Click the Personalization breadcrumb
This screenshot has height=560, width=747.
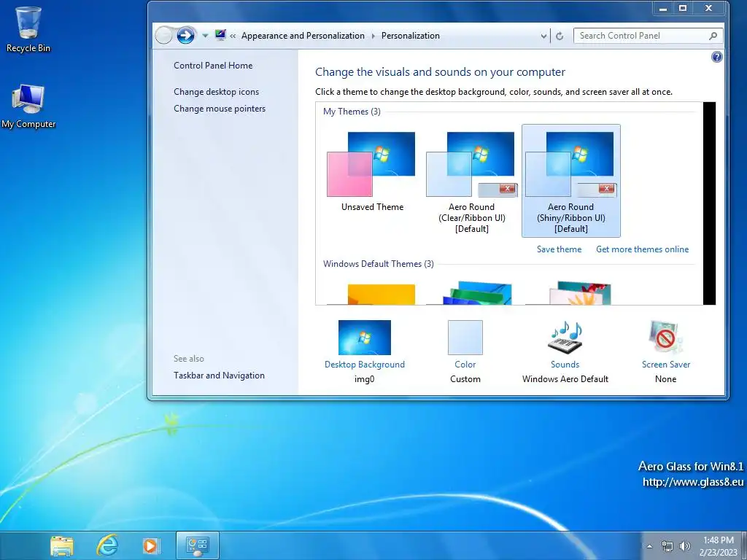coord(410,36)
